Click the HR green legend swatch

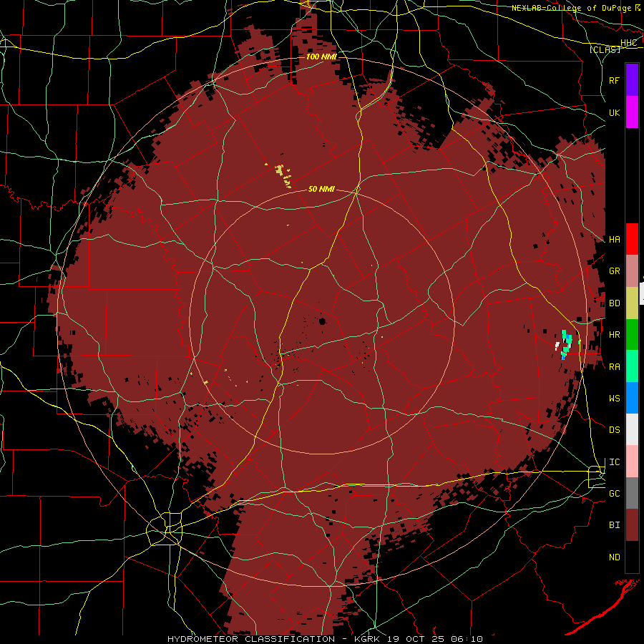point(632,334)
